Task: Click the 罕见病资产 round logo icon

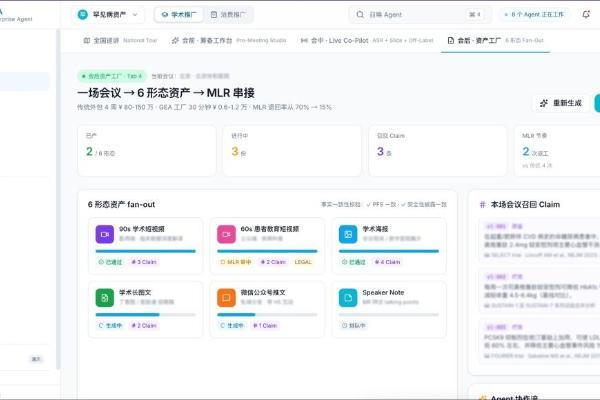Action: click(x=83, y=15)
